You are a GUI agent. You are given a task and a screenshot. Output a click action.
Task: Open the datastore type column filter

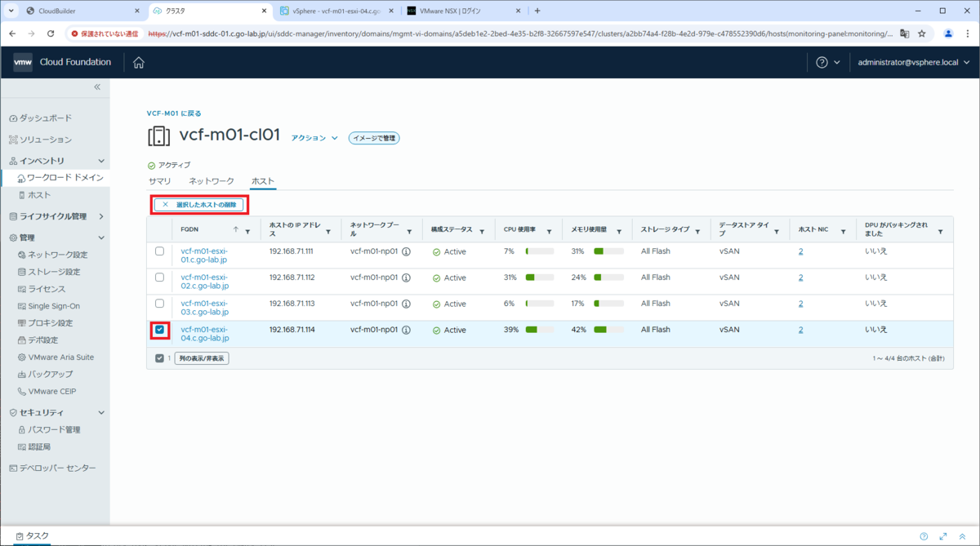click(776, 231)
